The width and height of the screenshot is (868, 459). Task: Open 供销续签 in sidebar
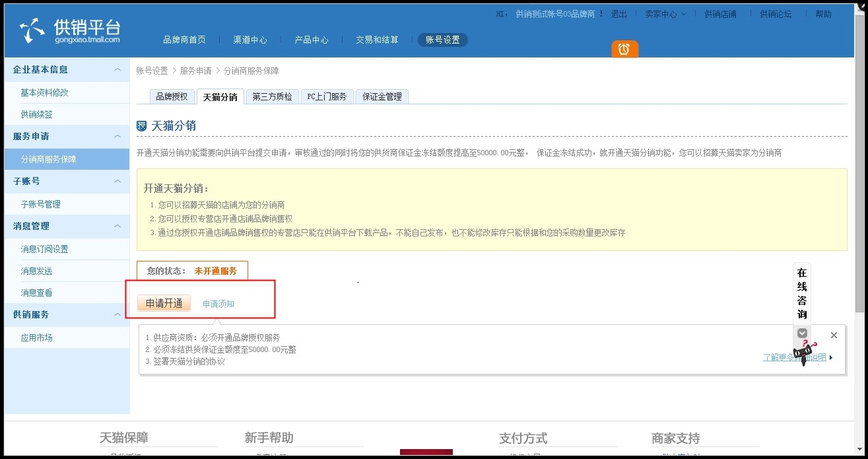37,114
